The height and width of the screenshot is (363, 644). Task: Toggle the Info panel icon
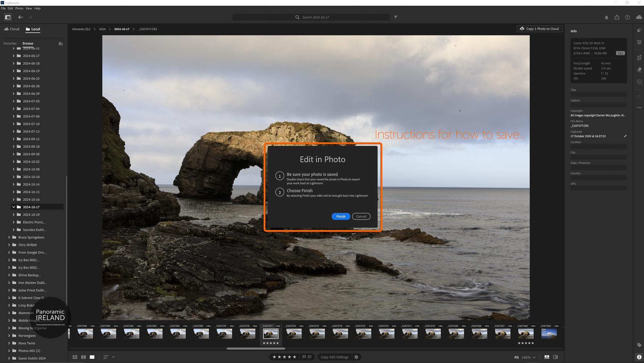(x=639, y=357)
